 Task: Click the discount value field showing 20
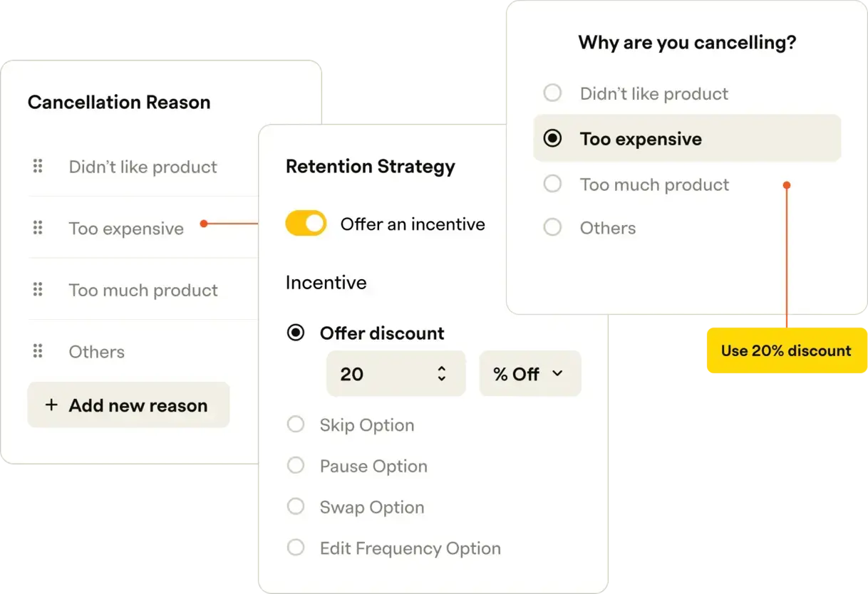click(x=378, y=374)
